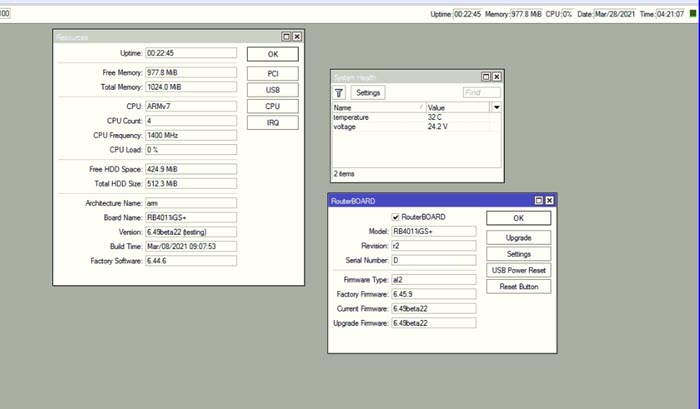Screen dimensions: 700x409
Task: Focus the Find field in System Health
Action: (x=481, y=92)
